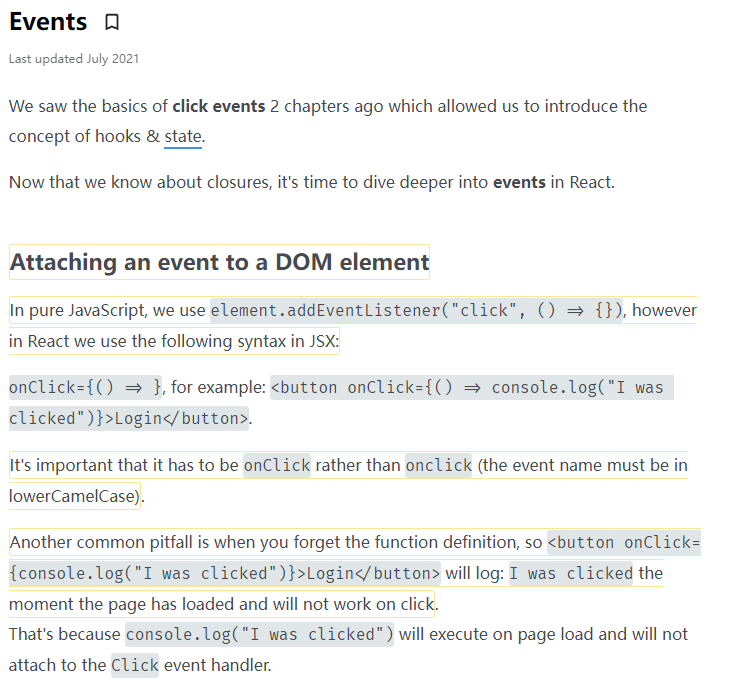Click the pitfall button code without arrow function

pyautogui.click(x=624, y=543)
